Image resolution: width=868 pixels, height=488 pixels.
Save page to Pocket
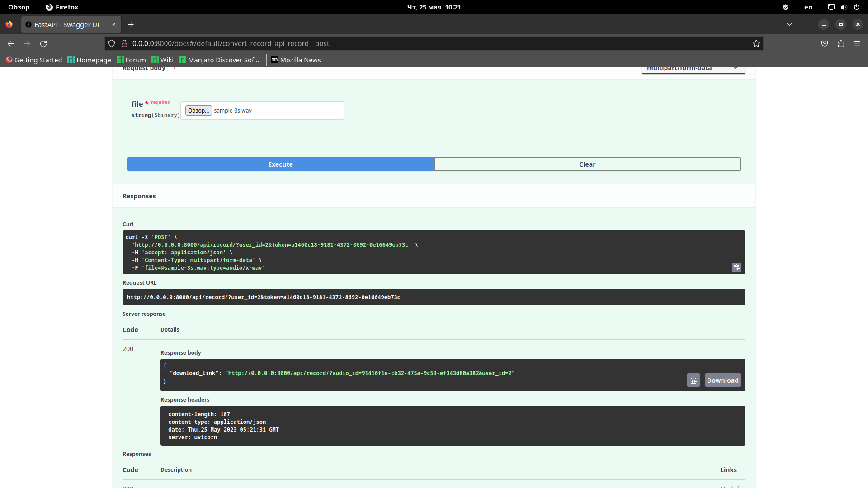tap(825, 43)
